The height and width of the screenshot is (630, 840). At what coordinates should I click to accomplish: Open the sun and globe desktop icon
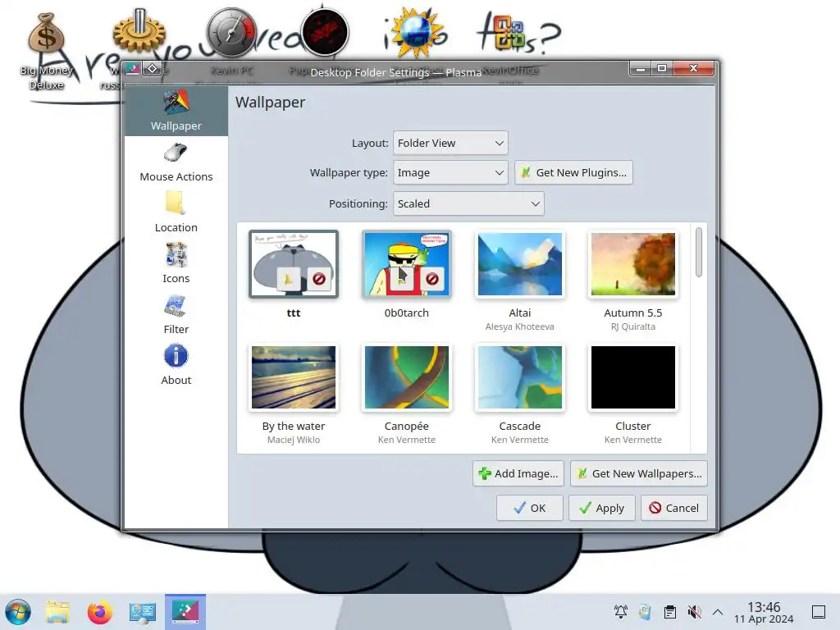click(418, 32)
